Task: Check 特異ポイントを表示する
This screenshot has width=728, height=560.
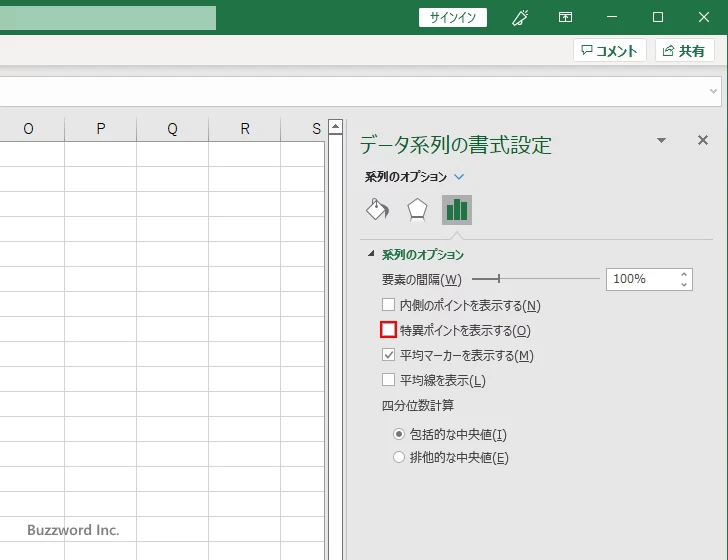Action: (x=389, y=330)
